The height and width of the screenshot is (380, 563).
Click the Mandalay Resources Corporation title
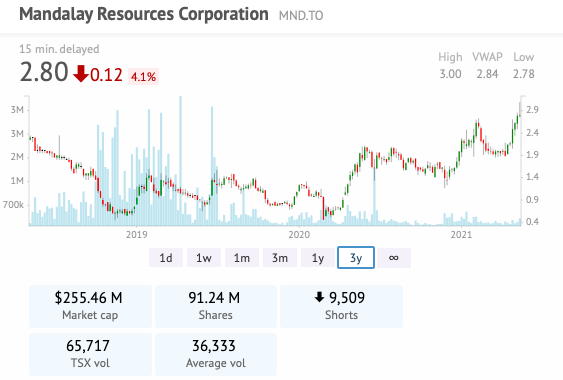(144, 14)
